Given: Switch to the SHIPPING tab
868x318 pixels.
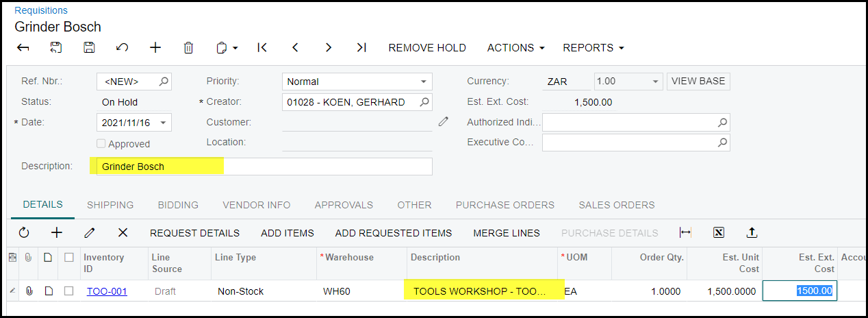Looking at the screenshot, I should click(110, 205).
